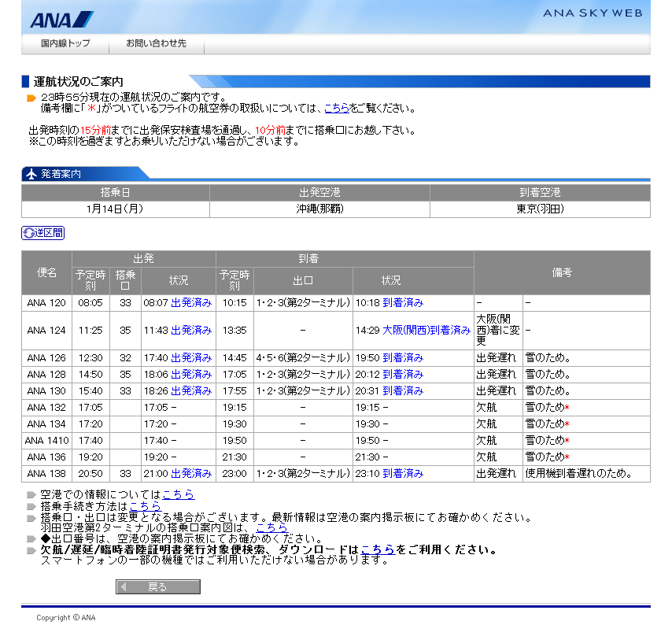672x625 pixels.
Task: Open the 国内線トップ tab
Action: click(65, 43)
